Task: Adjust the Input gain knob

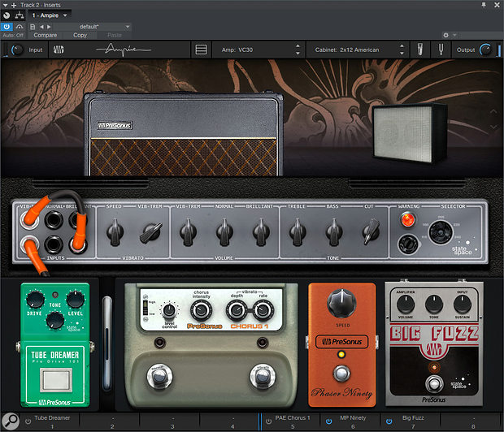Action: coord(17,50)
